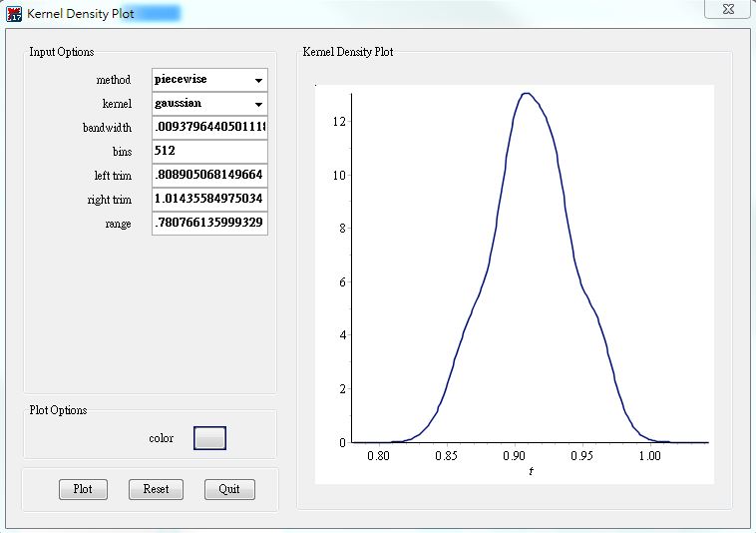Click the window title text in title bar

(81, 15)
